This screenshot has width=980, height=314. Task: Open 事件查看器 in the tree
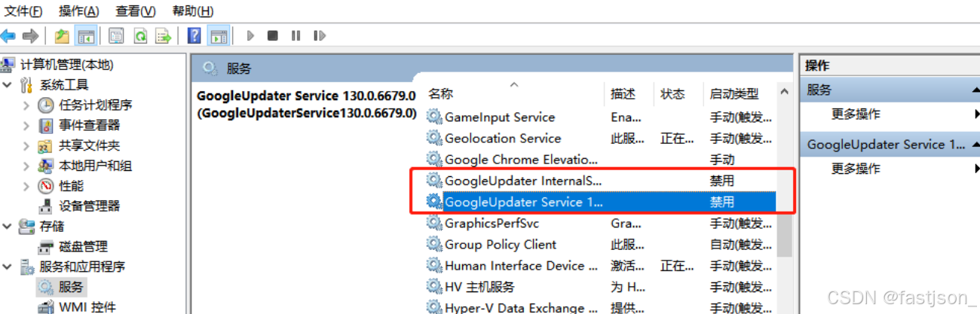90,126
